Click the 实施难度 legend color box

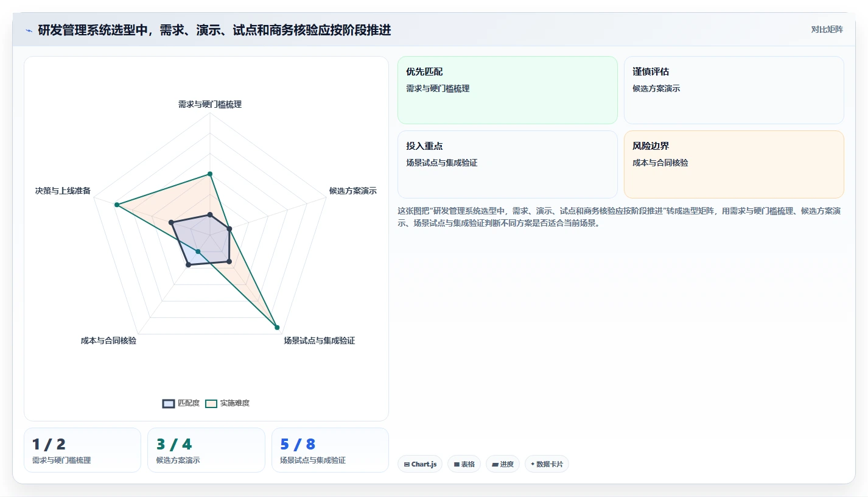click(211, 403)
